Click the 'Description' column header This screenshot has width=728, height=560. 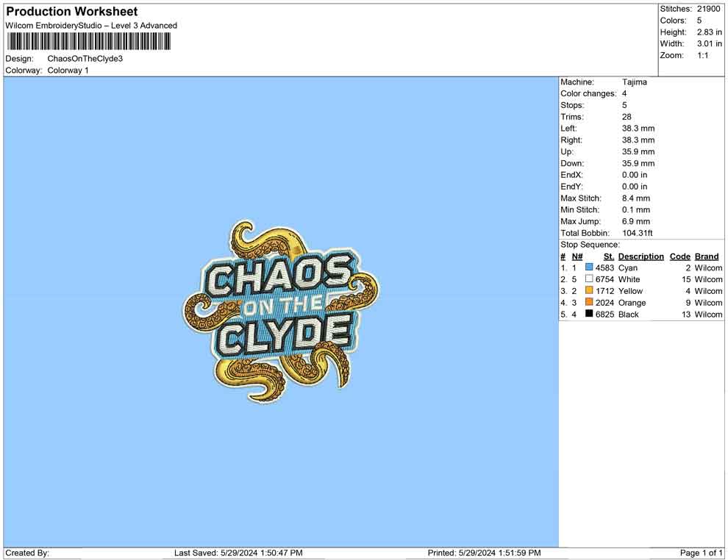point(641,256)
